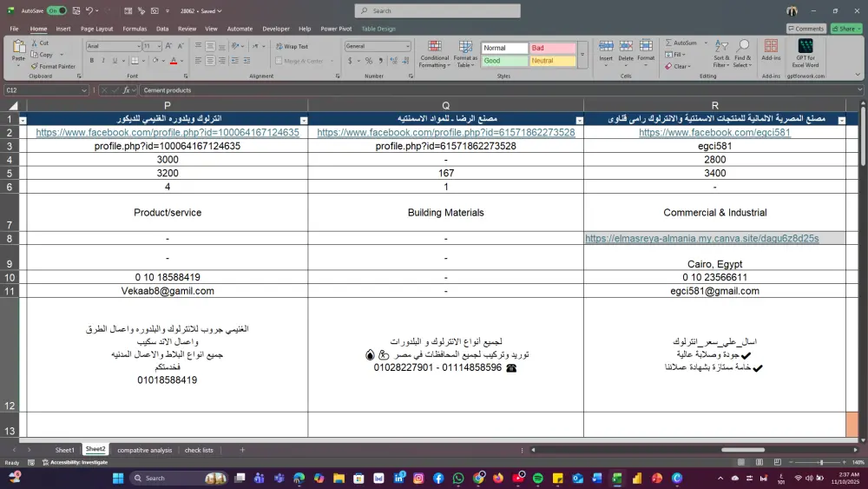Click the Cut scissors icon
The height and width of the screenshot is (489, 868).
[x=35, y=43]
